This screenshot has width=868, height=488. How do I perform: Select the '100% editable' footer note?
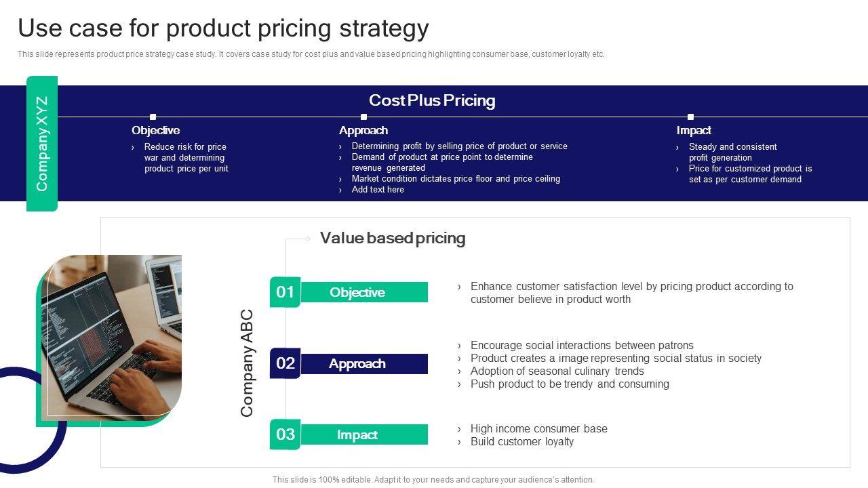433,479
